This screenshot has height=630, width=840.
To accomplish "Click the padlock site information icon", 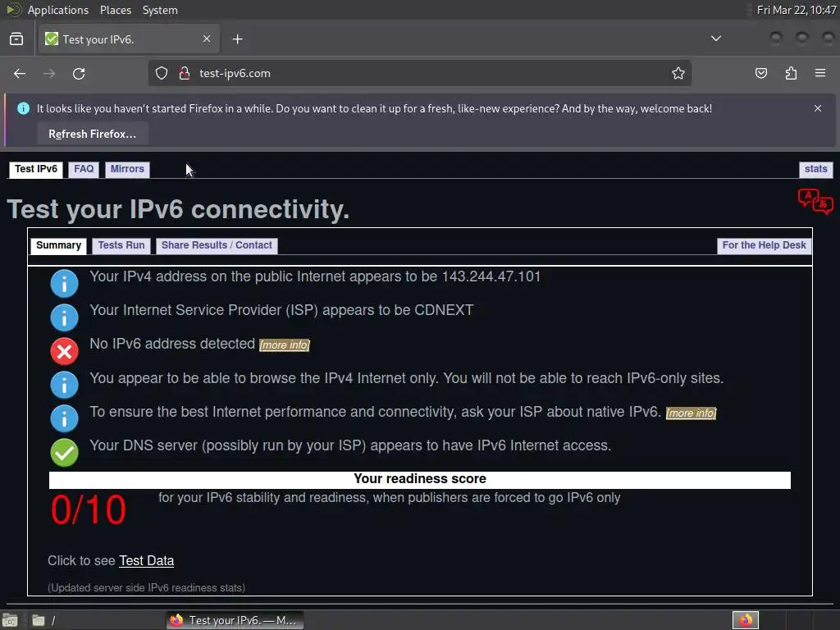I will (x=185, y=73).
